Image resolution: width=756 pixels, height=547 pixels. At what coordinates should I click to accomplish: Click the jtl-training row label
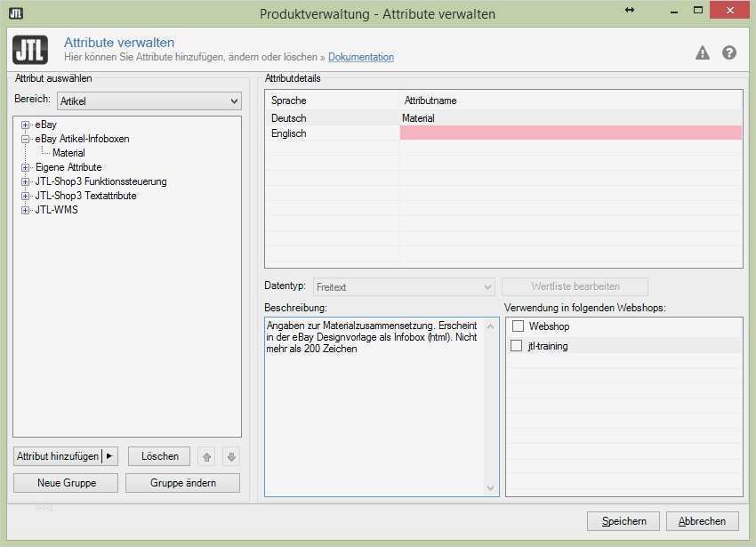click(548, 346)
